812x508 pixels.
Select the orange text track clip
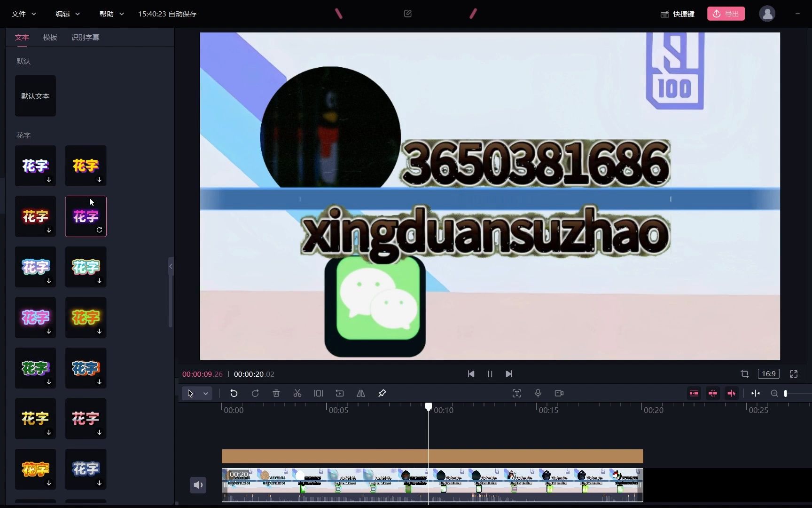(x=432, y=456)
